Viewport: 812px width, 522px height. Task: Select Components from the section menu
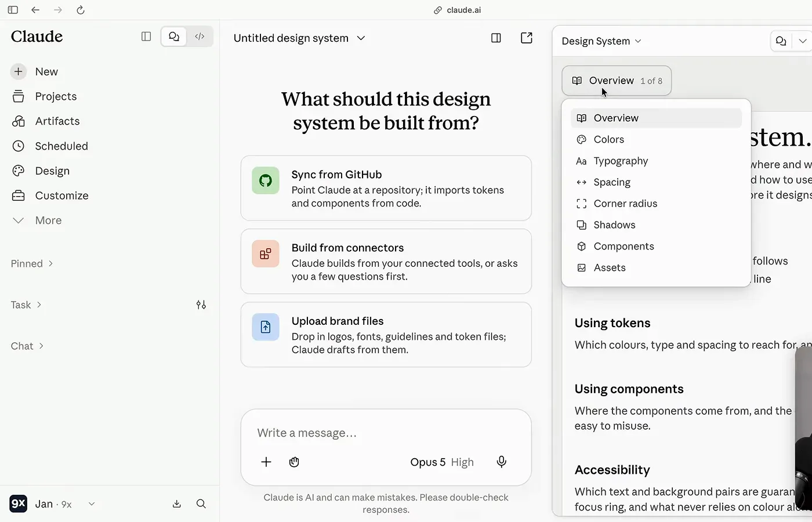656,246
